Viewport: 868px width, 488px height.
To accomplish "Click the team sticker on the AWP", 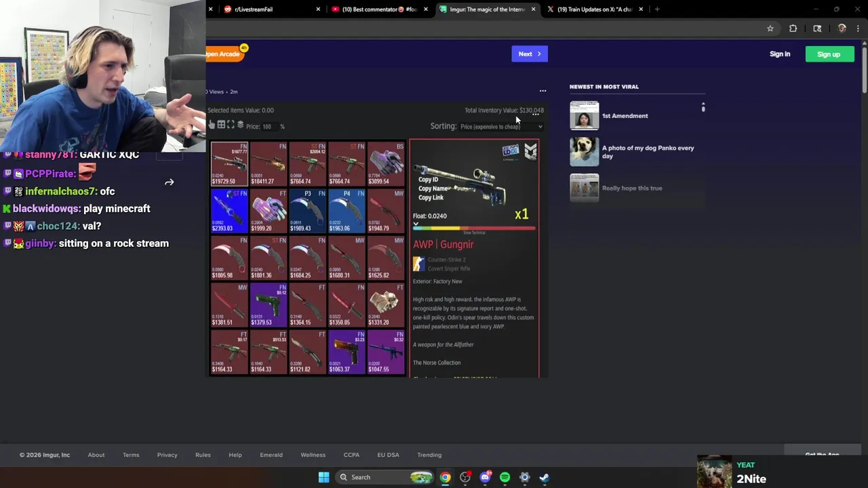I will pos(510,150).
